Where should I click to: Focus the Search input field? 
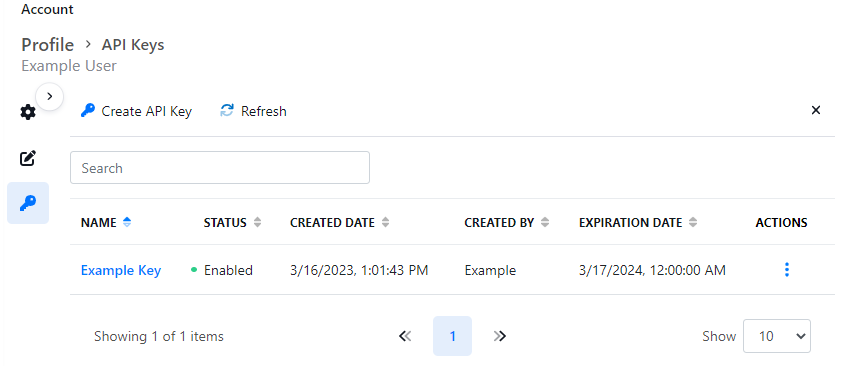[x=220, y=168]
